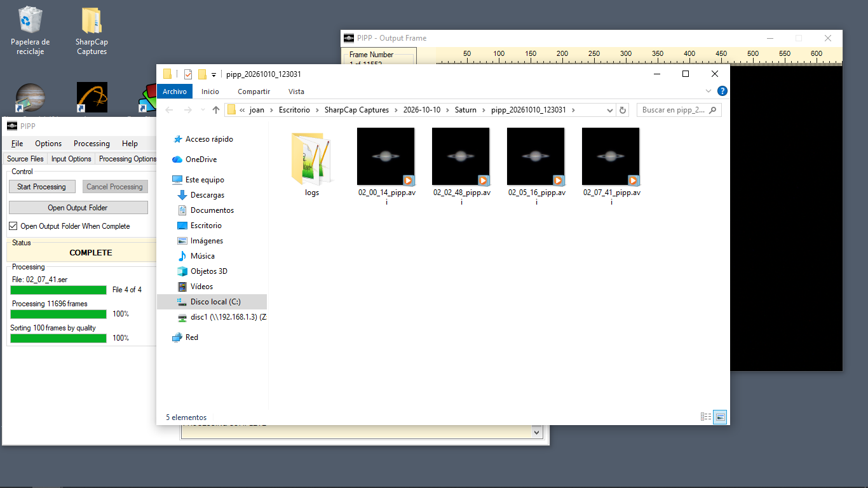Open the Vista ribbon tab

[296, 91]
